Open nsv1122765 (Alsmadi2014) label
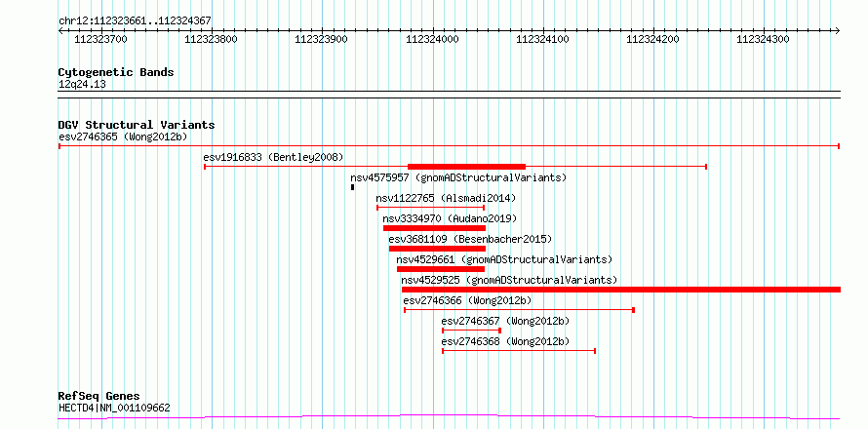The width and height of the screenshot is (868, 429). 446,198
